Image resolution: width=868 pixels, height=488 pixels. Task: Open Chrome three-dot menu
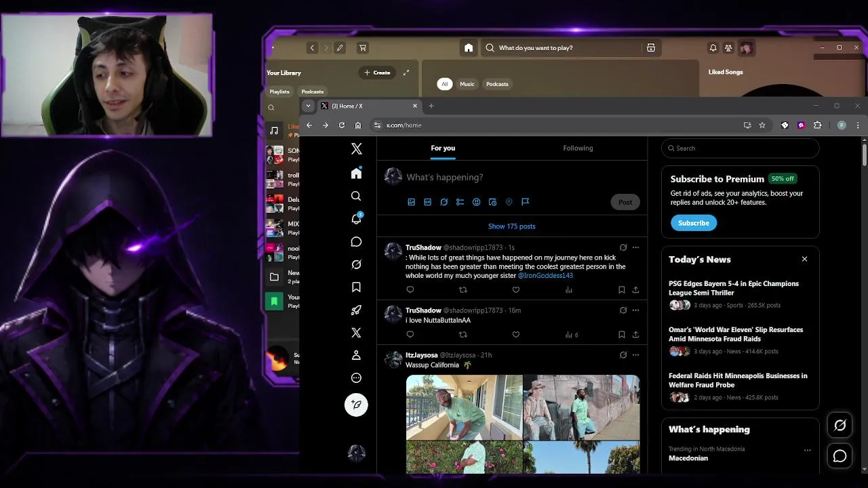[858, 125]
